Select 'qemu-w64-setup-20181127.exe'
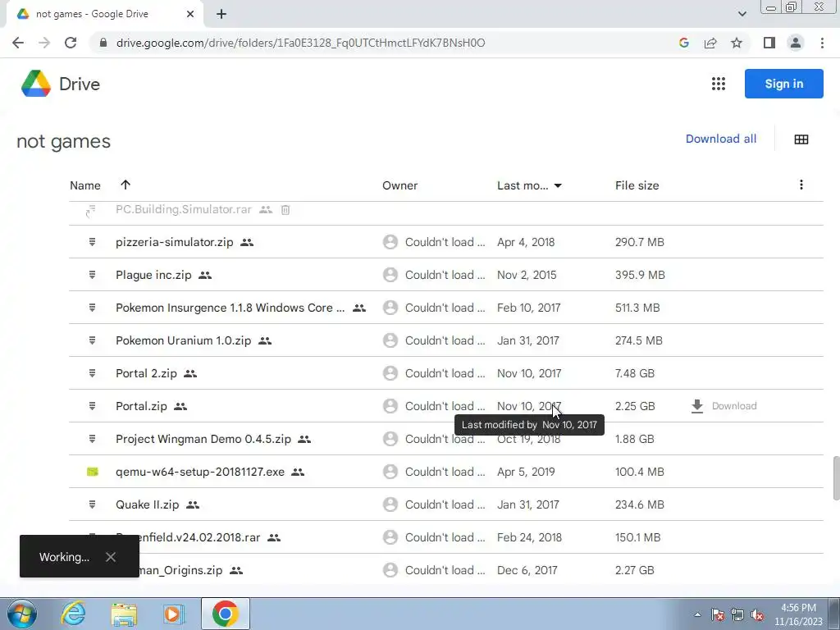Image resolution: width=840 pixels, height=630 pixels. coord(200,472)
